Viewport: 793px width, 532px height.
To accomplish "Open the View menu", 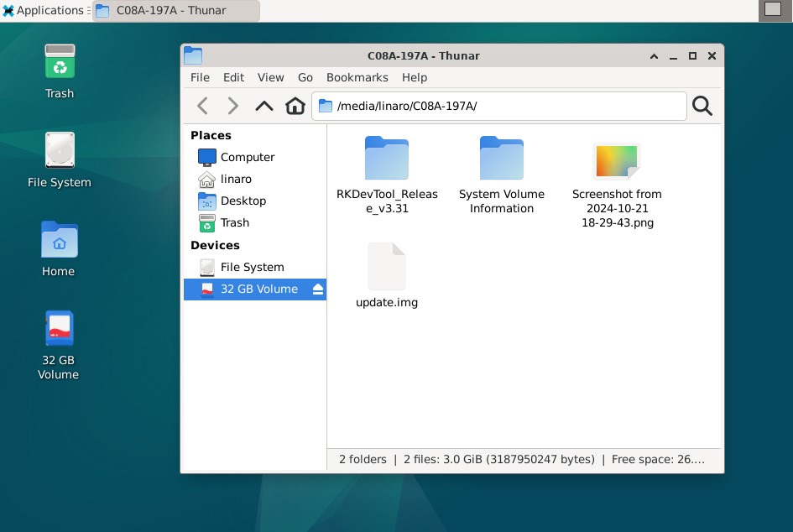I will tap(270, 77).
